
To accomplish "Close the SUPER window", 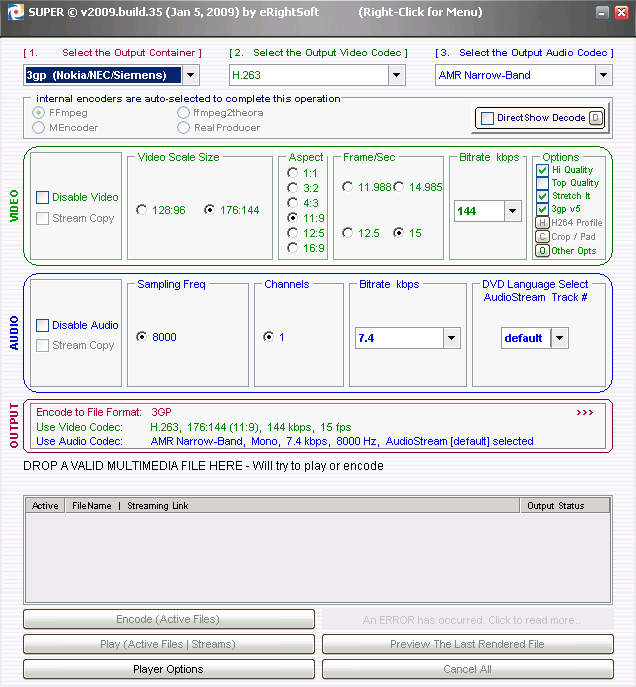I will coord(621,12).
